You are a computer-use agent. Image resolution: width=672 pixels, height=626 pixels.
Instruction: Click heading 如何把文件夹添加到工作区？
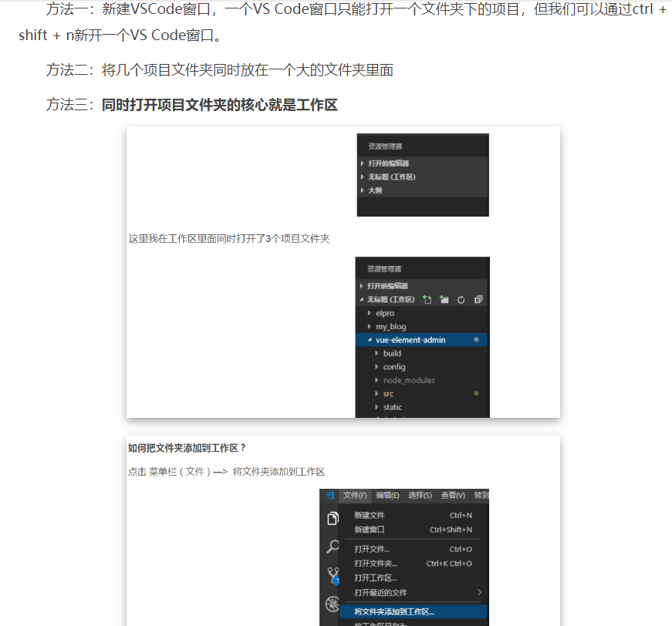187,449
